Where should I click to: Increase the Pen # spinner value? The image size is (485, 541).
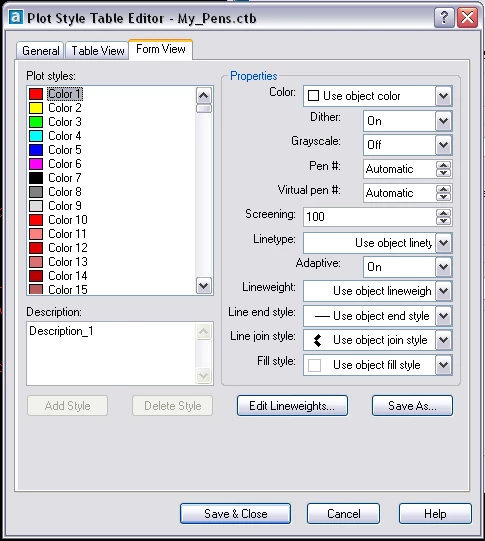click(x=443, y=165)
